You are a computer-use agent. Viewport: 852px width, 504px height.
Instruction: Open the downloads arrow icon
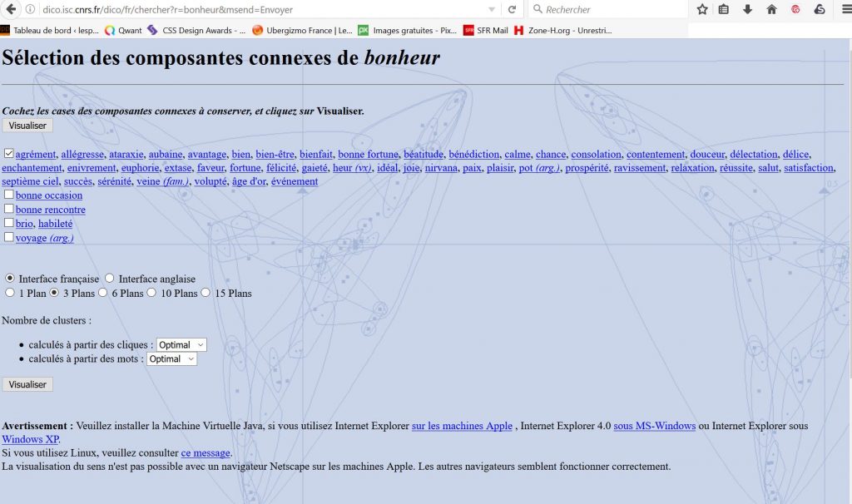747,9
